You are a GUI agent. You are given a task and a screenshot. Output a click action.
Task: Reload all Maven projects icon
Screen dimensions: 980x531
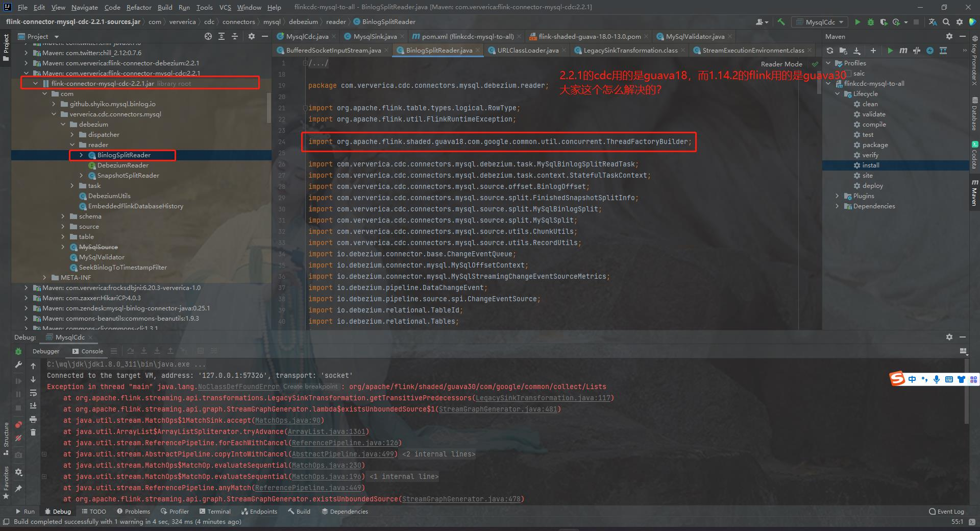pyautogui.click(x=830, y=51)
